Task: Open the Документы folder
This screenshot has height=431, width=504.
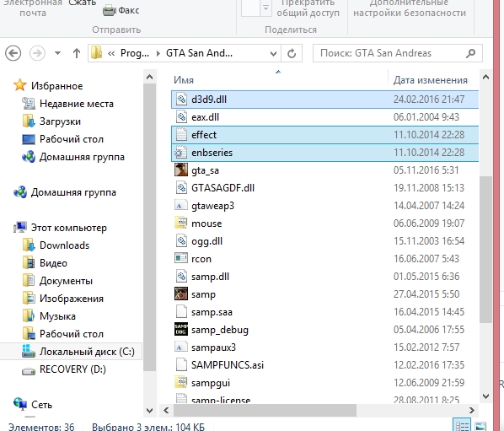Action: (x=66, y=281)
